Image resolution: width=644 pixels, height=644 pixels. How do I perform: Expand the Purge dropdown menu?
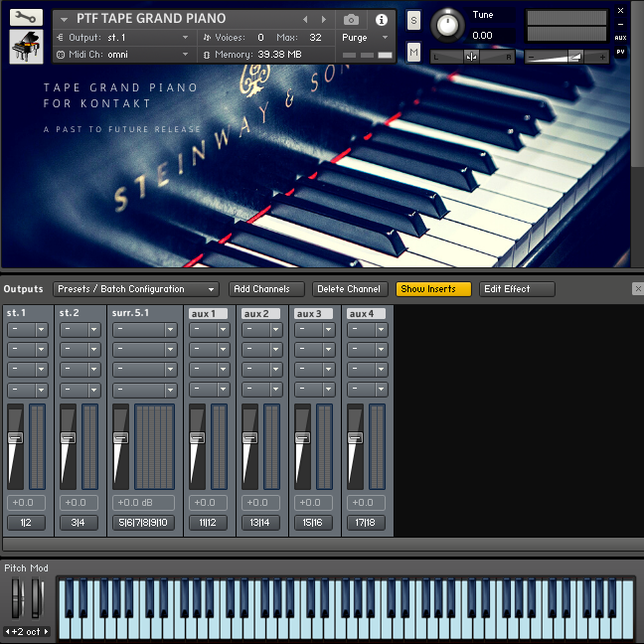[x=366, y=38]
